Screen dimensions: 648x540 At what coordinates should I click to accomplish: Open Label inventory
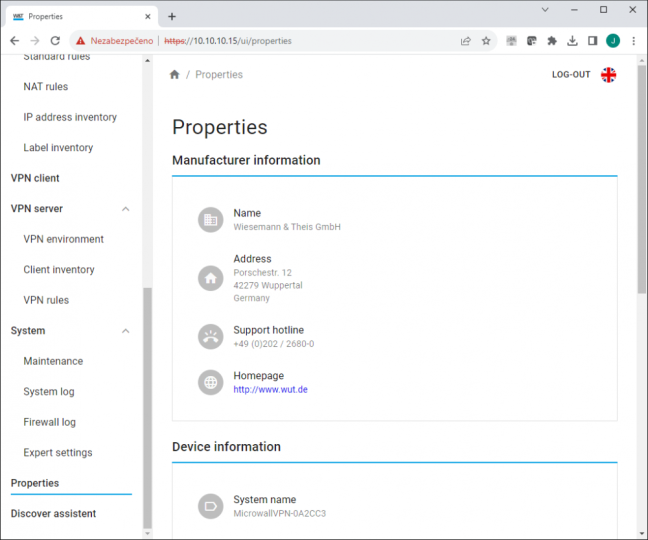[58, 147]
